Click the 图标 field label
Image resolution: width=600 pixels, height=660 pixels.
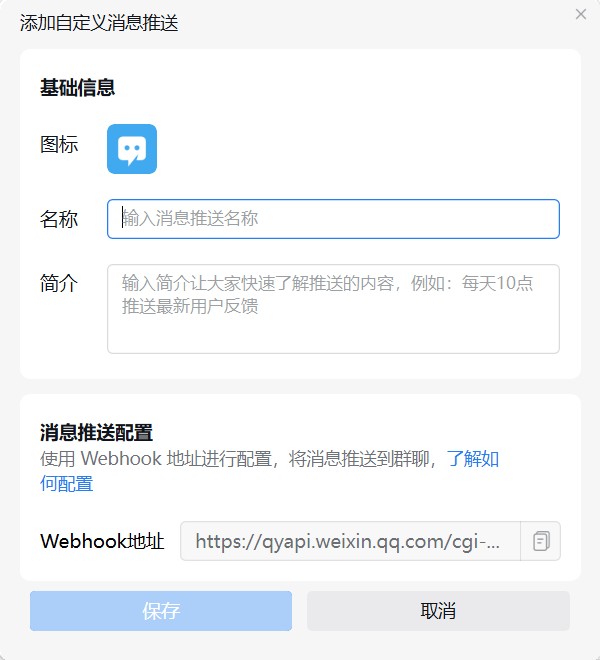coord(59,145)
